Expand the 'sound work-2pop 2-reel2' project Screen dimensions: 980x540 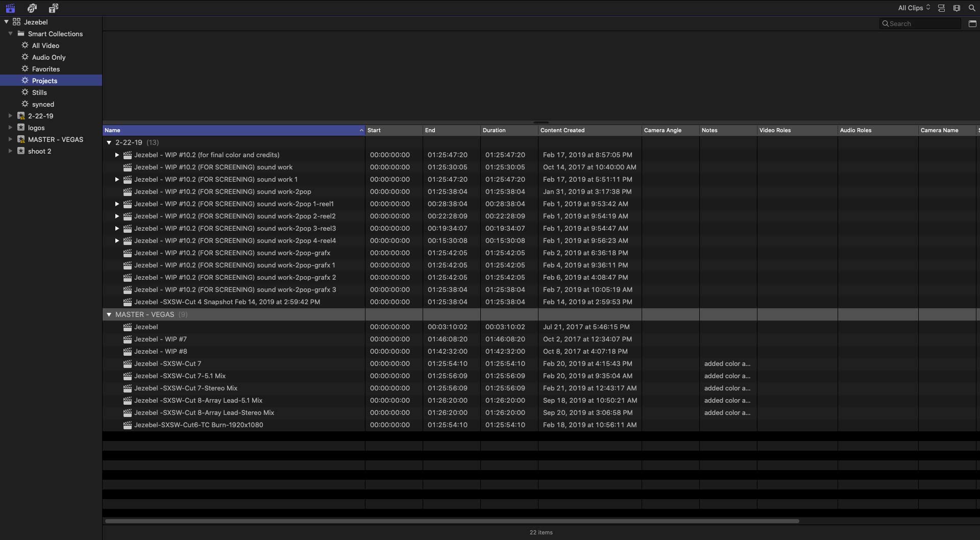(x=117, y=216)
